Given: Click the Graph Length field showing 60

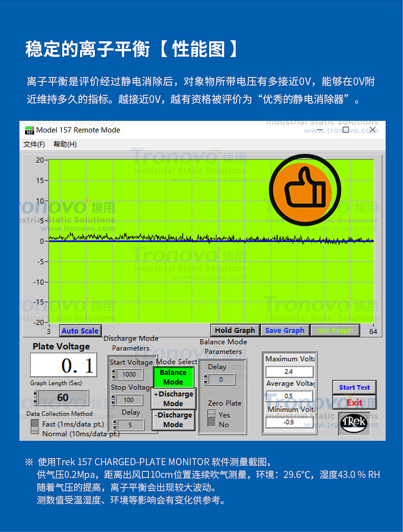Looking at the screenshot, I should coord(63,397).
